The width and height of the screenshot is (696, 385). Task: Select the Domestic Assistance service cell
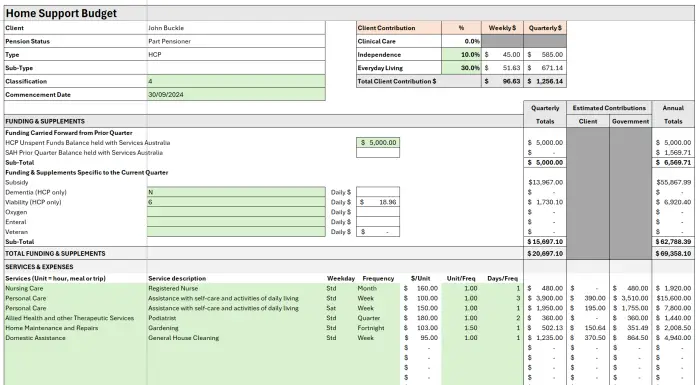(75, 337)
